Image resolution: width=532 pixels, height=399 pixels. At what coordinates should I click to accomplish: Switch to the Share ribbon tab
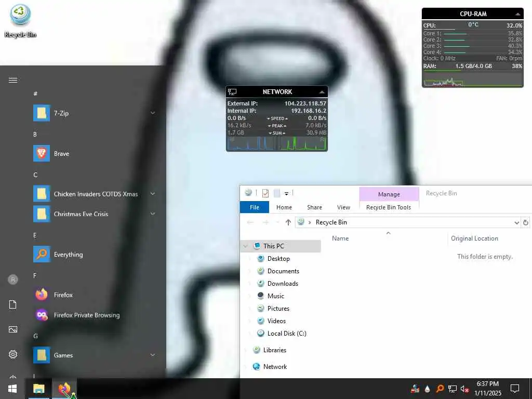click(314, 207)
